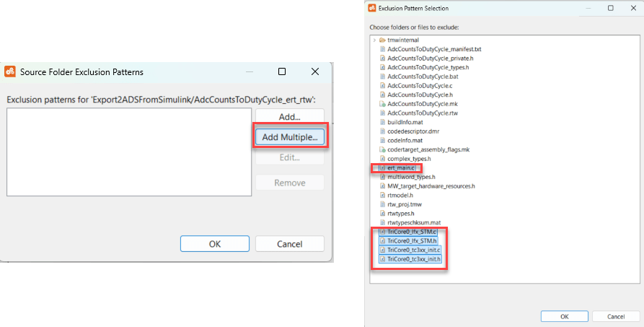Click OK in Source Folder Exclusion Patterns
Screen dimensions: 644x327
(214, 243)
